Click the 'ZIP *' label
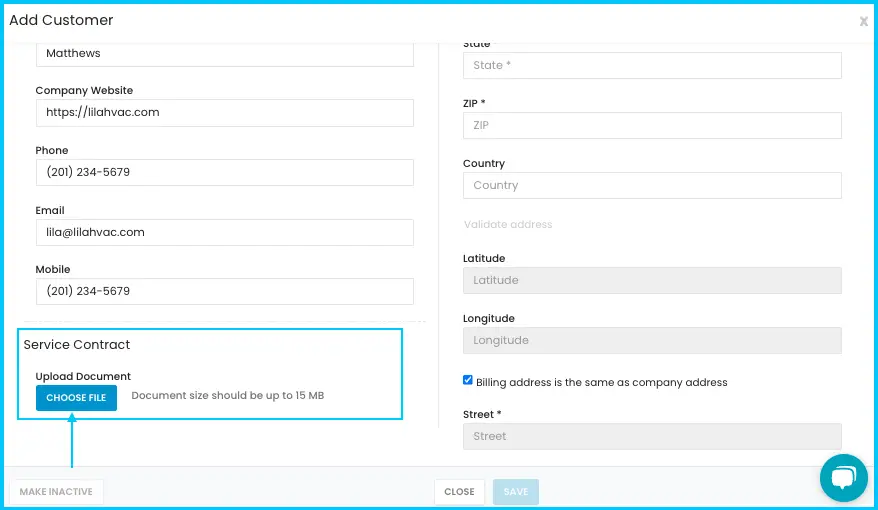Image resolution: width=878 pixels, height=510 pixels. [474, 103]
